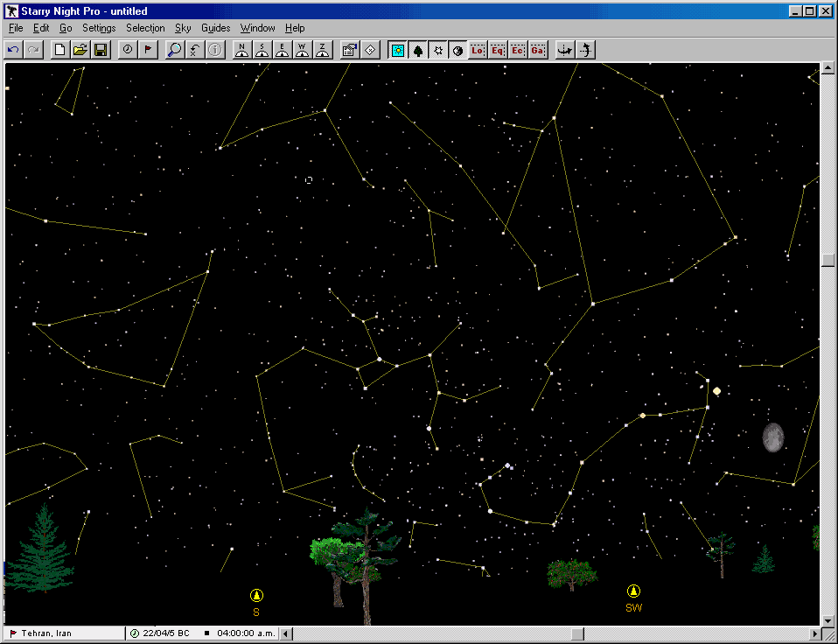
Task: Click the bright planet above the Moon
Action: (x=716, y=391)
